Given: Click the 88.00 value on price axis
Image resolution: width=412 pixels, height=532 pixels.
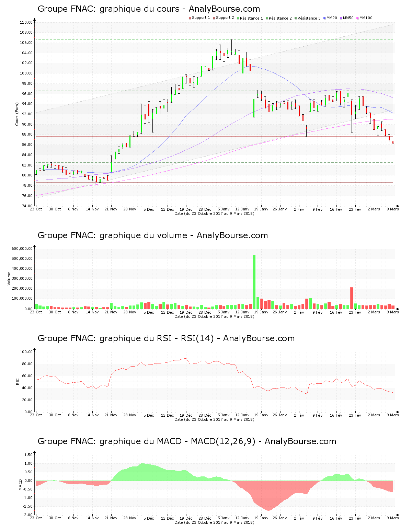Looking at the screenshot, I should tap(27, 135).
